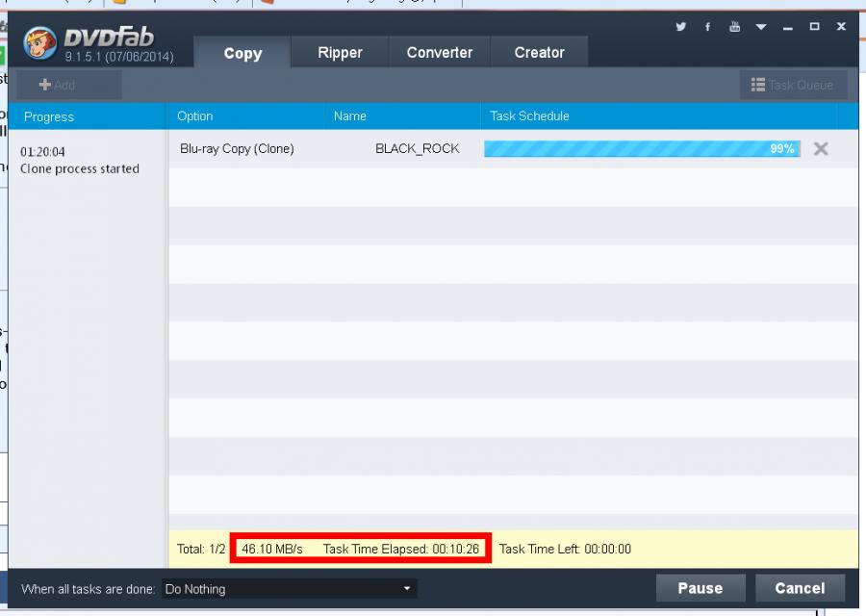Switch to the Copy tab
Image resolution: width=866 pixels, height=616 pixels.
click(242, 53)
